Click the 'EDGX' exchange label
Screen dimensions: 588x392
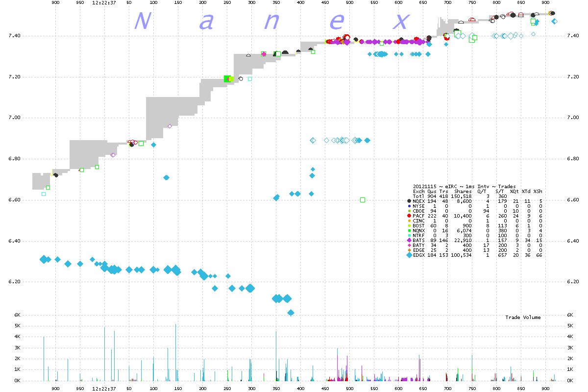pyautogui.click(x=419, y=255)
